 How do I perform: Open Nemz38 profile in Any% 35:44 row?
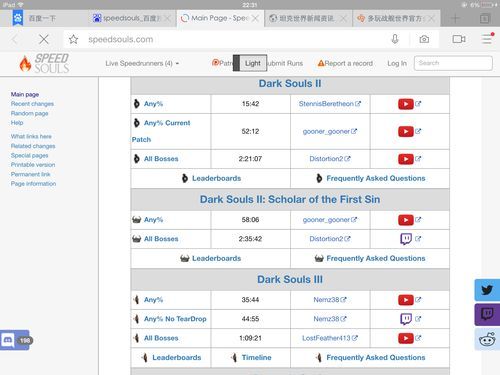click(x=326, y=300)
